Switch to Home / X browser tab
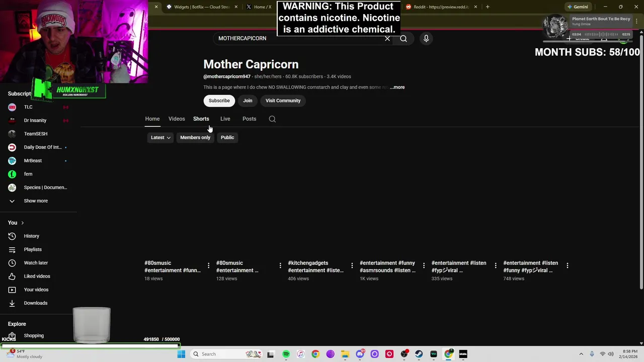The image size is (644, 362). point(259,7)
